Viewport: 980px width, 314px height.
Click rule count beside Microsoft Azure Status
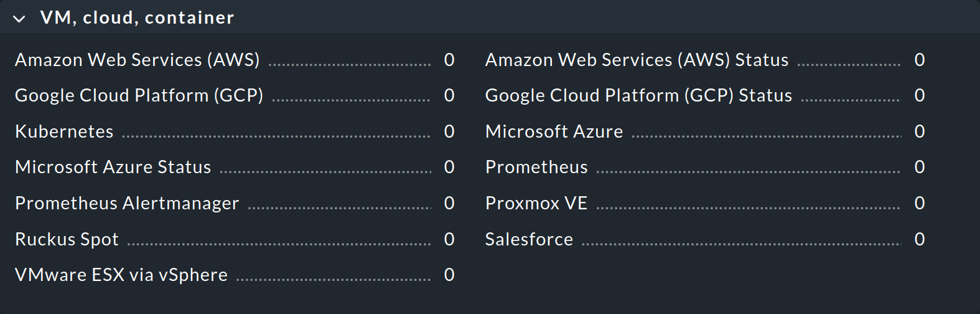coord(449,167)
